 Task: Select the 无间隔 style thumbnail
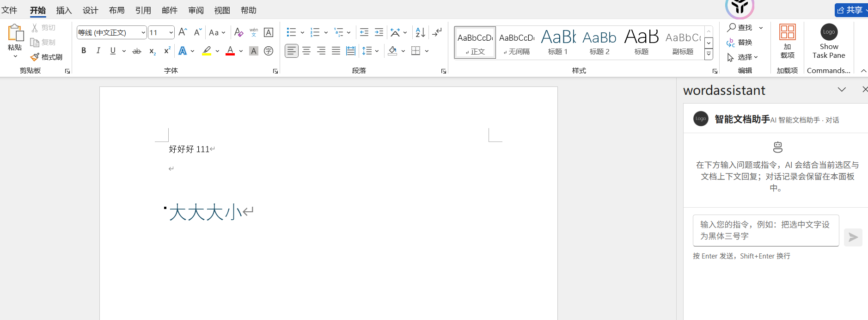(x=517, y=42)
